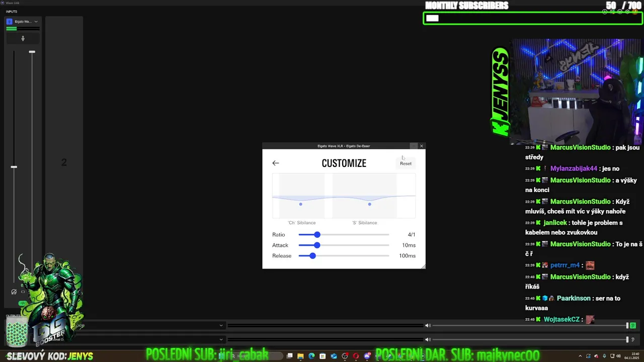Open the second output device dropdown
644x362 pixels.
tap(221, 339)
